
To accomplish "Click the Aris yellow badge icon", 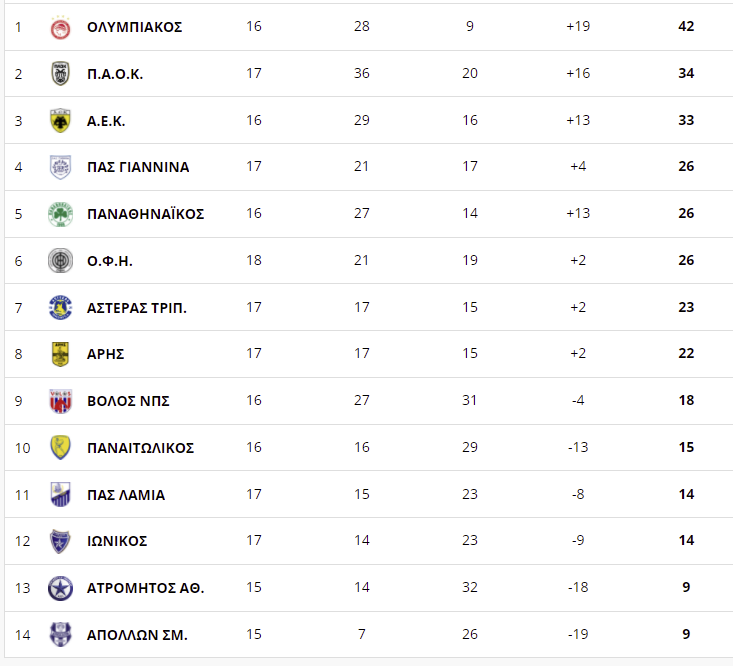I will pos(60,354).
